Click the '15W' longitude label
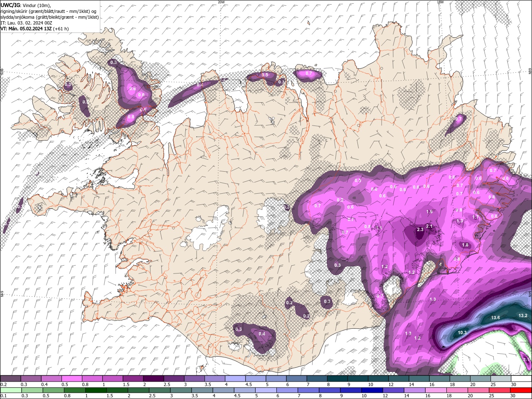 pyautogui.click(x=440, y=2)
